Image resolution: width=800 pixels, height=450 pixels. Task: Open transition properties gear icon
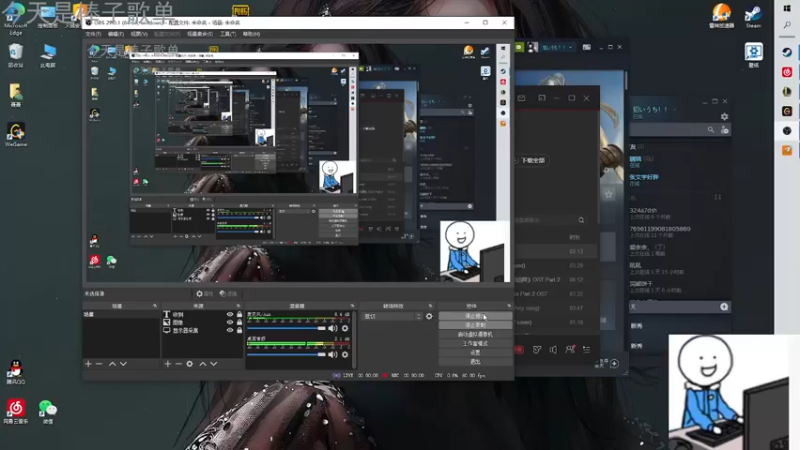coord(429,316)
